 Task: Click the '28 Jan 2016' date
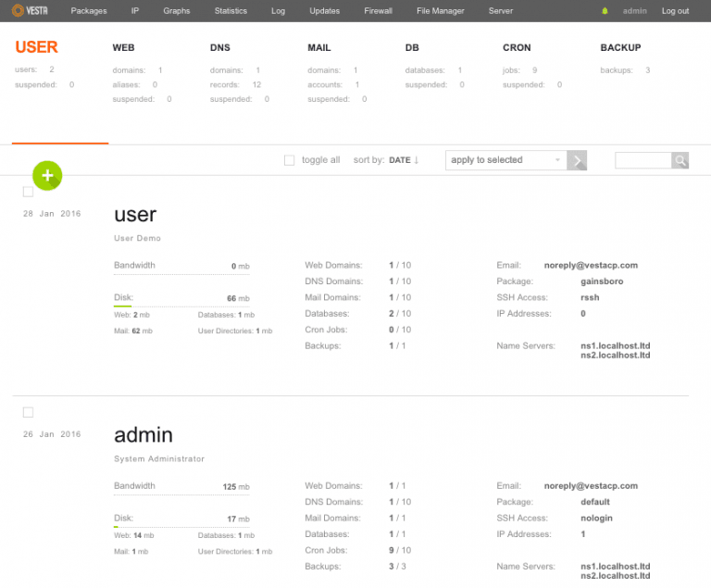point(52,214)
